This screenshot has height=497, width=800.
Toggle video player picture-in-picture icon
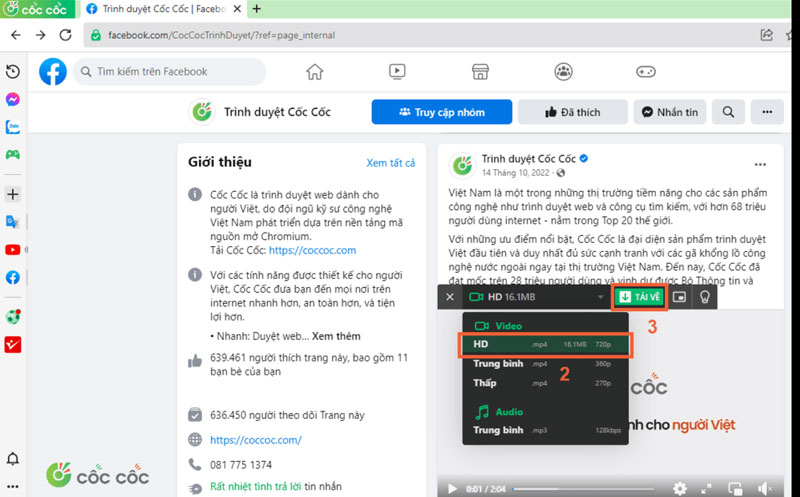point(735,489)
